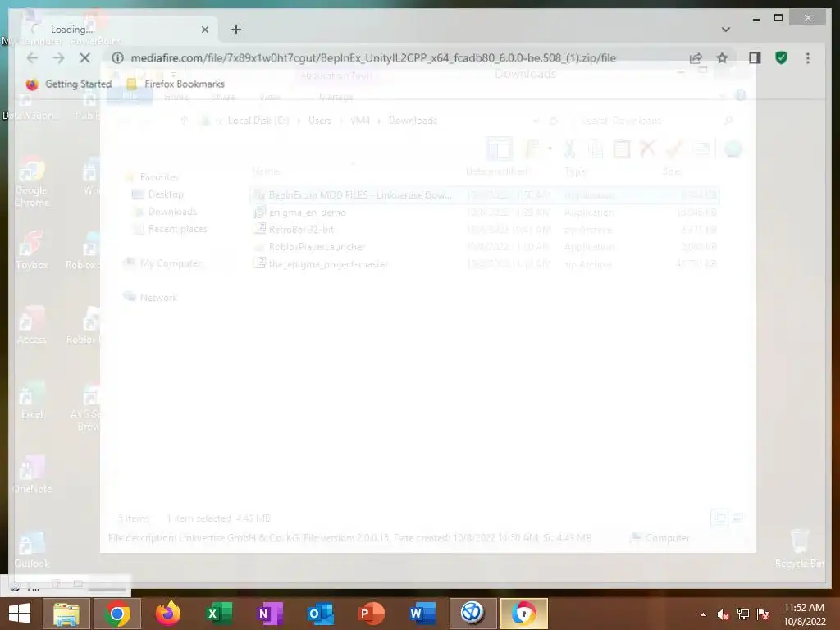Select the enigma_en_demo file
The height and width of the screenshot is (630, 840).
coord(484,212)
